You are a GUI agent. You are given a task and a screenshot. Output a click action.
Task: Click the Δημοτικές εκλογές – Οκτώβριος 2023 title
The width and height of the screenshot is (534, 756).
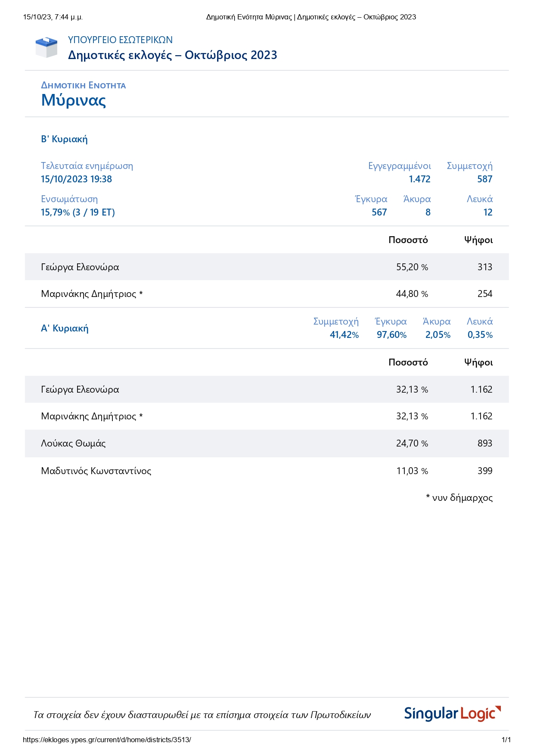pyautogui.click(x=172, y=55)
